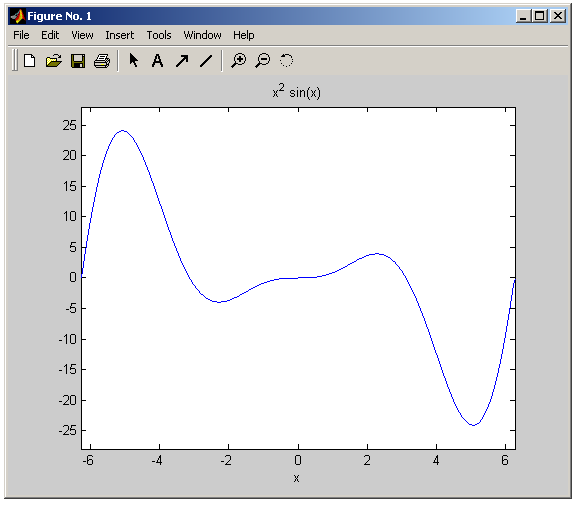Open the Help menu

pos(244,35)
